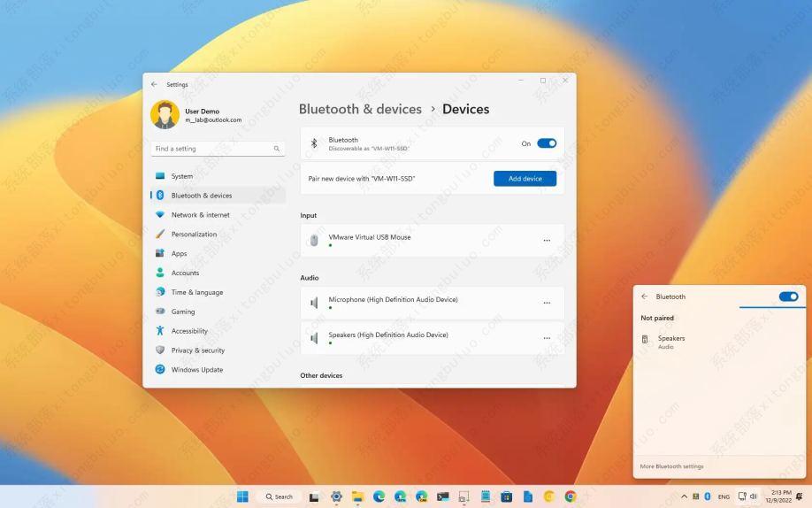This screenshot has height=508, width=812.
Task: Open Network & internet settings
Action: [200, 215]
